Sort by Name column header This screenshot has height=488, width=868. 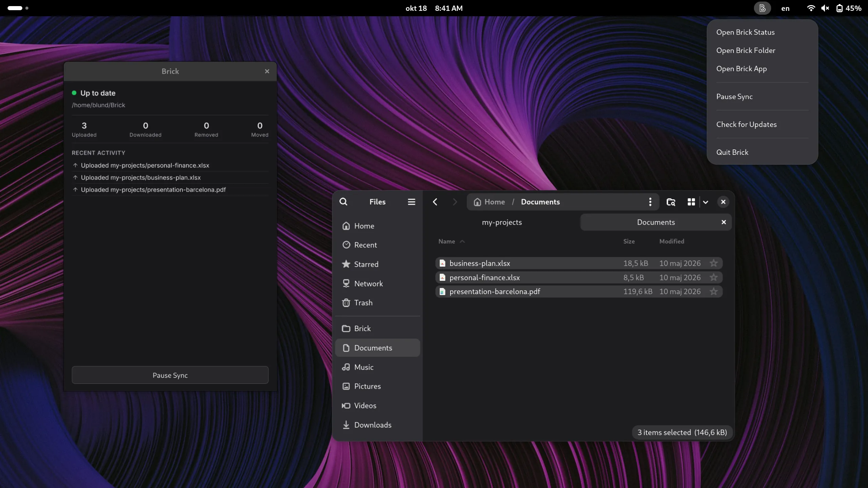click(451, 241)
